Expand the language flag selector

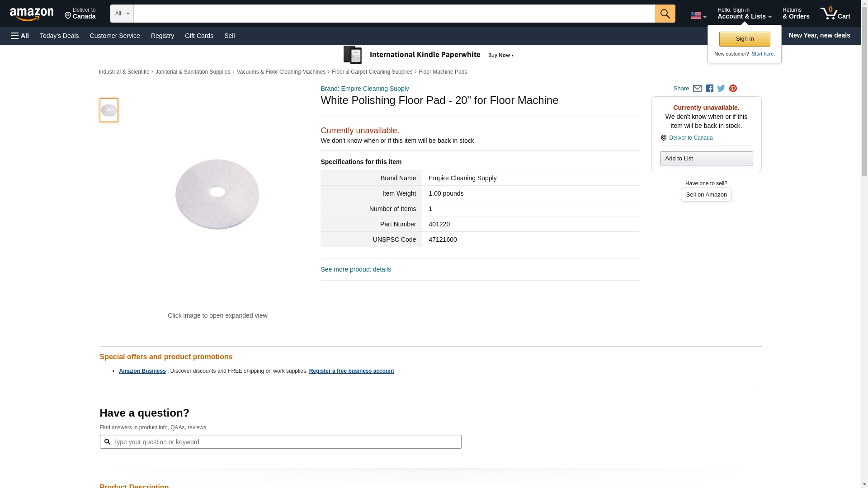(x=698, y=16)
